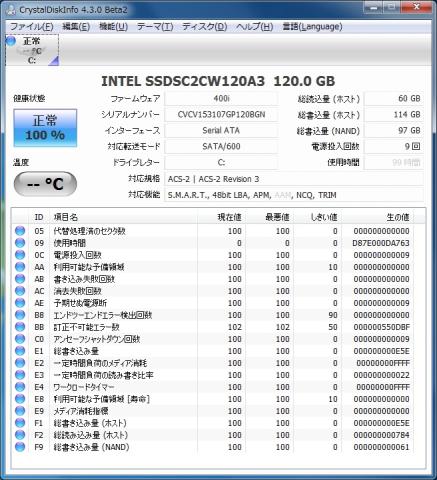Click the features field with S.M.A.R.T., NCQ, TRIM
Image resolution: width=437 pixels, height=480 pixels.
point(294,195)
